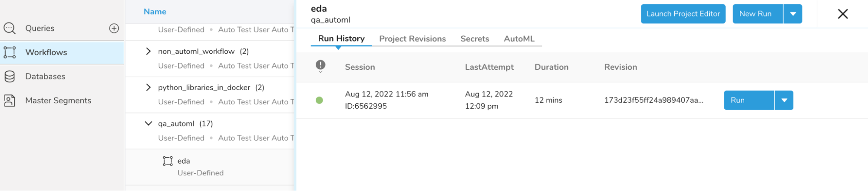
Task: Expand the non_automl_workflow project
Action: (149, 52)
